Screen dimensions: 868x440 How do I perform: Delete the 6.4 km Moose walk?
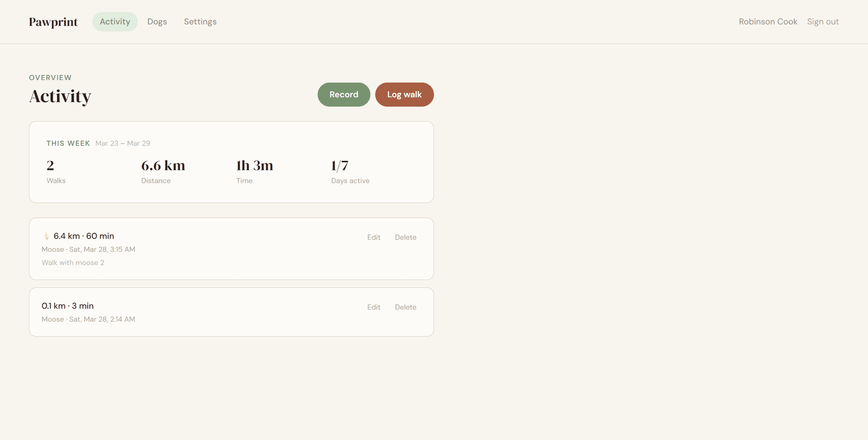point(406,237)
